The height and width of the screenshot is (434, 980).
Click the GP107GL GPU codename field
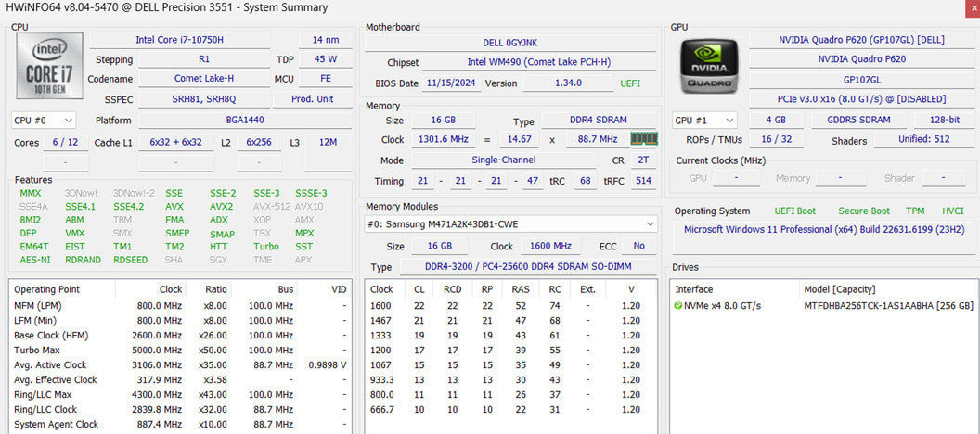pos(861,80)
